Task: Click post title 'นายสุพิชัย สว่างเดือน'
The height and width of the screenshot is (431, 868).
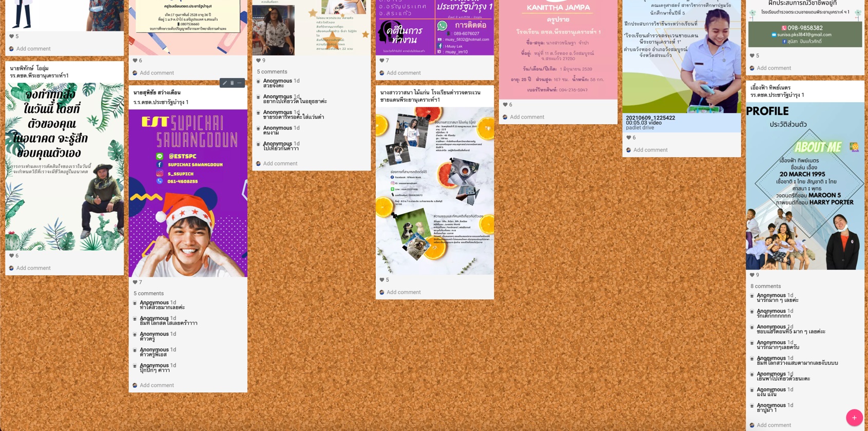Action: [x=157, y=93]
